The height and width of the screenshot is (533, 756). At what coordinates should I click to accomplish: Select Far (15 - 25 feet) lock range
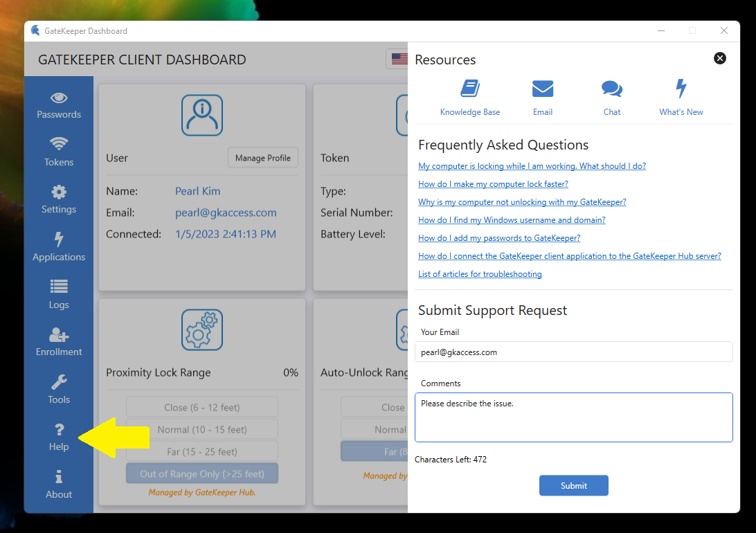click(x=202, y=451)
